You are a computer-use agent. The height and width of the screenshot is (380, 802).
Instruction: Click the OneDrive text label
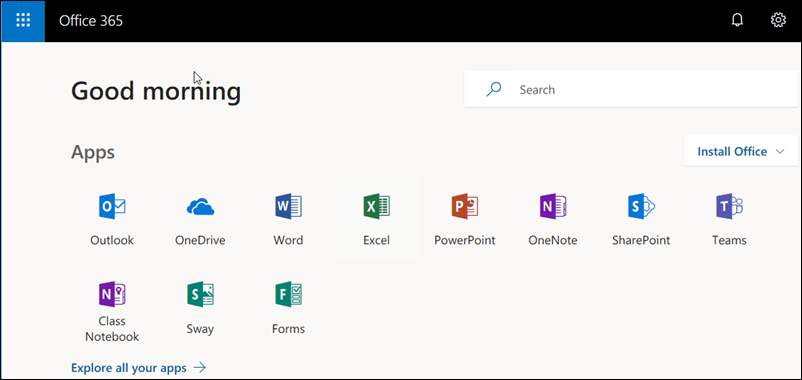tap(200, 240)
